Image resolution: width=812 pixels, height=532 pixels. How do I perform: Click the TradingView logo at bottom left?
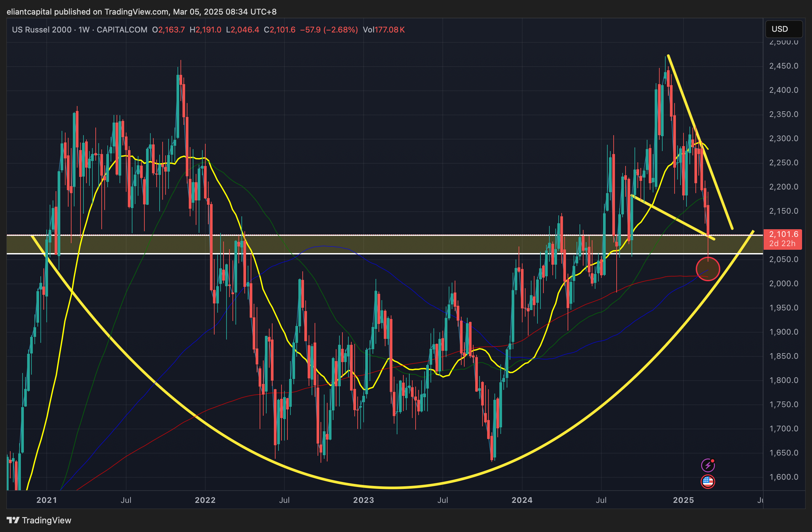[39, 520]
